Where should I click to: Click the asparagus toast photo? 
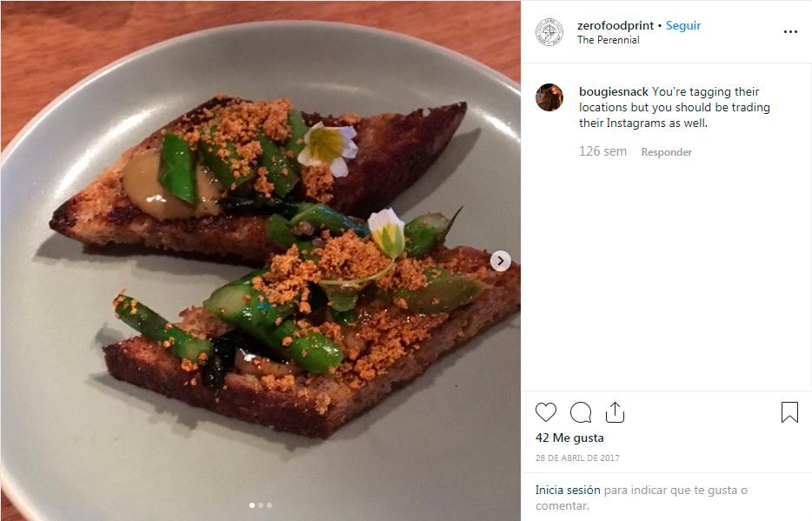[x=261, y=261]
